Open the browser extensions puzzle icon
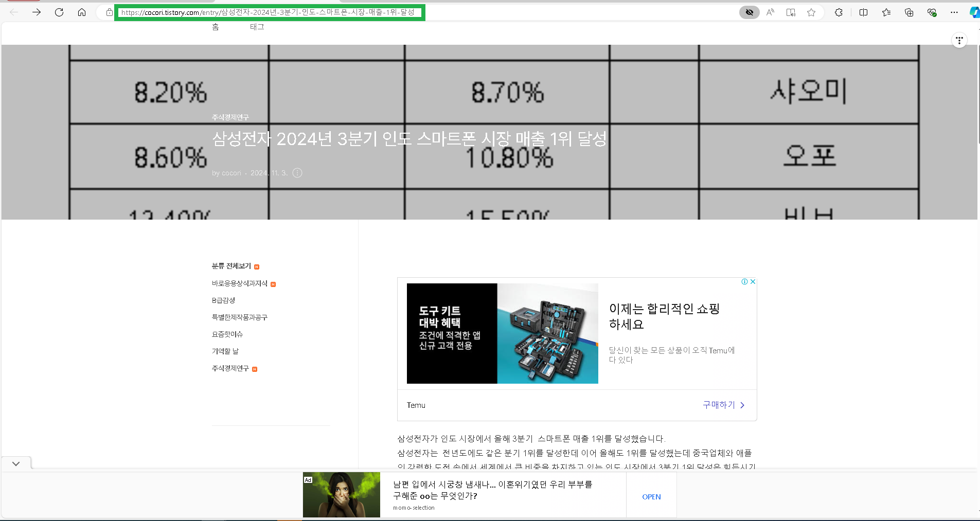This screenshot has width=980, height=521. pyautogui.click(x=839, y=12)
